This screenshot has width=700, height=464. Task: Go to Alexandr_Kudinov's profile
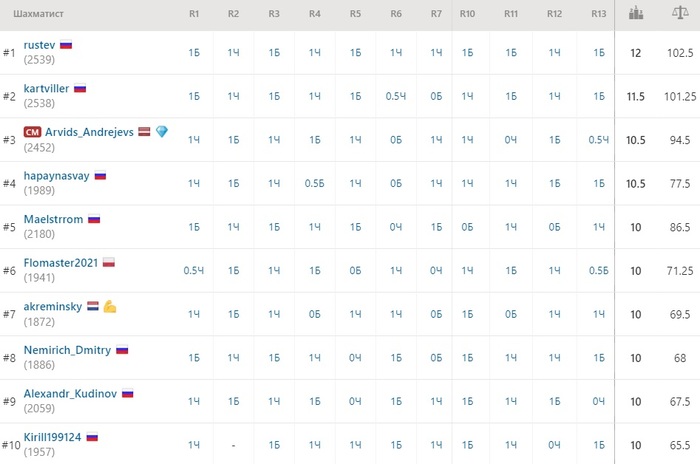70,393
